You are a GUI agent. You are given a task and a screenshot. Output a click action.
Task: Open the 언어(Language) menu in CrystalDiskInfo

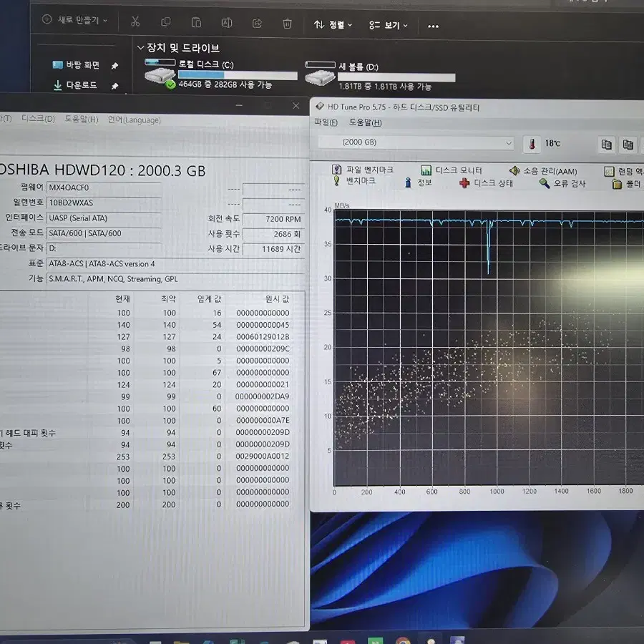pos(134,120)
